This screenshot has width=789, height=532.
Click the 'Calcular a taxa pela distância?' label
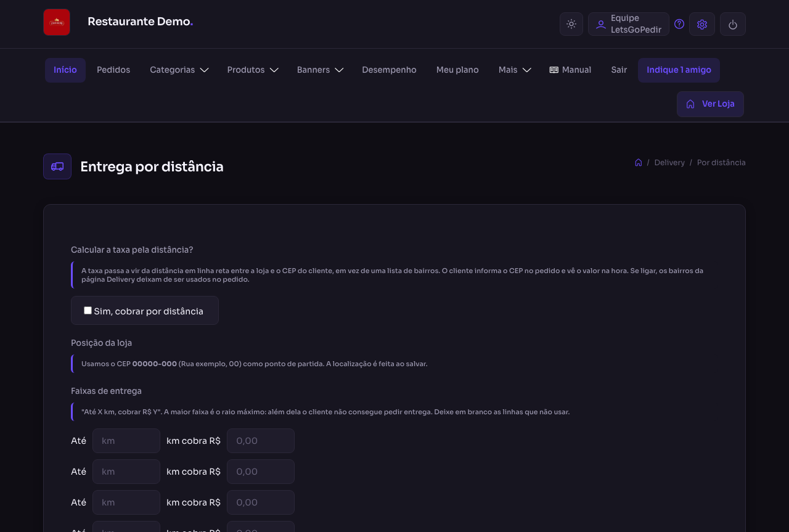coord(132,250)
